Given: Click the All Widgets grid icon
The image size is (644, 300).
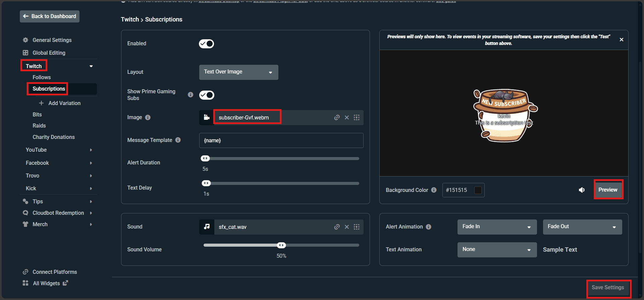Looking at the screenshot, I should [25, 283].
